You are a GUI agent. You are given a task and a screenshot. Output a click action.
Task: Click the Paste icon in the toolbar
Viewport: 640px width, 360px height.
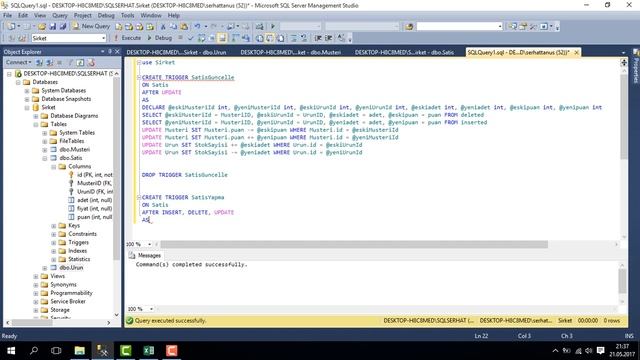coord(184,27)
